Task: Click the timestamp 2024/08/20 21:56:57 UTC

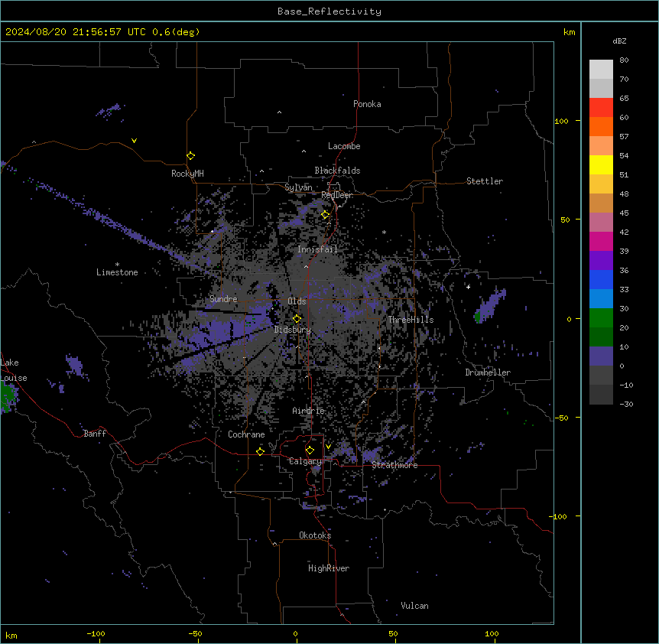Action: [x=75, y=32]
